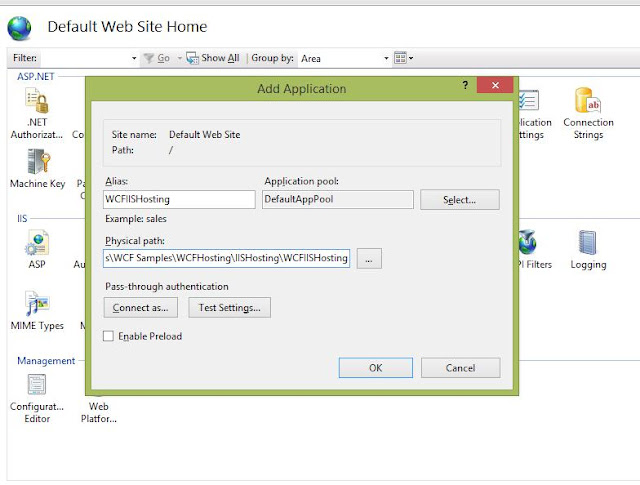Image resolution: width=640 pixels, height=485 pixels.
Task: Open Web Platform Installer icon
Action: [x=99, y=412]
